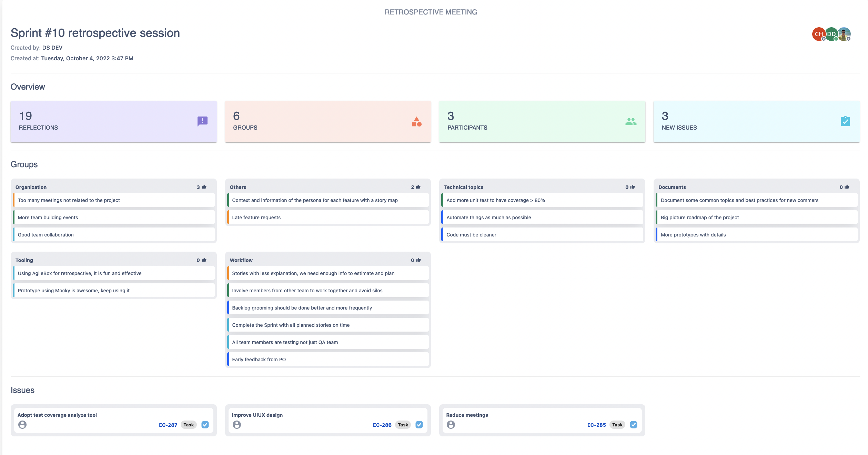Screen dimensions: 868x455
Task: Click 'Involve members from other team' reflection
Action: (328, 291)
